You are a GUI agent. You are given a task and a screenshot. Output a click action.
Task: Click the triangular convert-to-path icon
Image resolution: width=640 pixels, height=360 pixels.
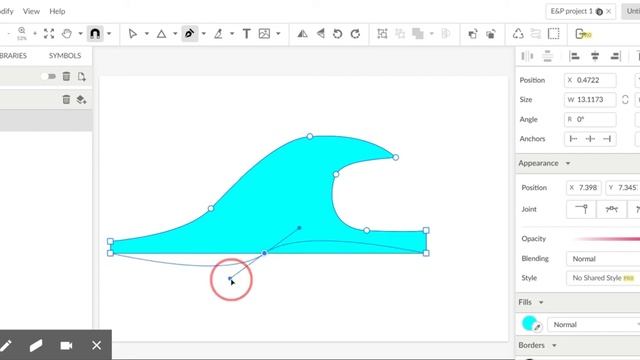pos(518,33)
